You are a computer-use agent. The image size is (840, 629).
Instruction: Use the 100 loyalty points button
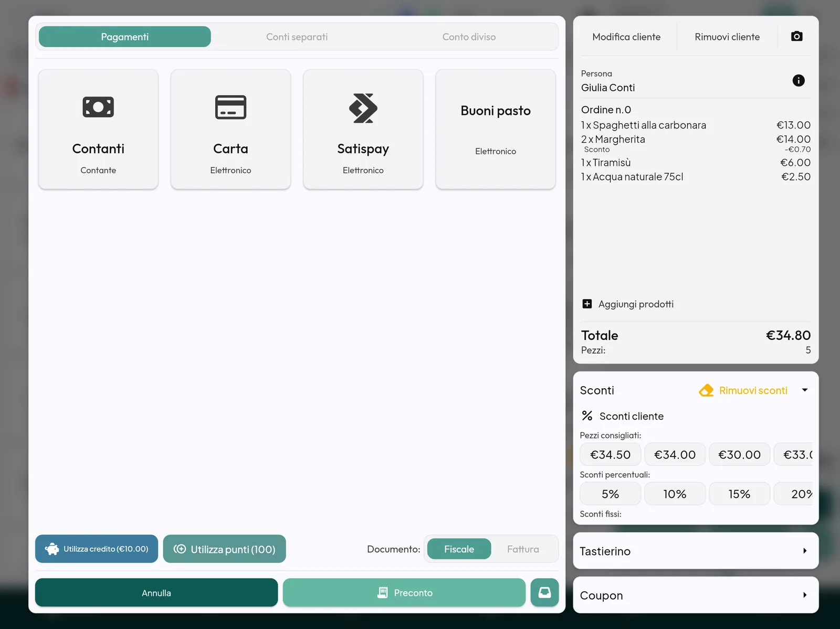click(x=224, y=549)
